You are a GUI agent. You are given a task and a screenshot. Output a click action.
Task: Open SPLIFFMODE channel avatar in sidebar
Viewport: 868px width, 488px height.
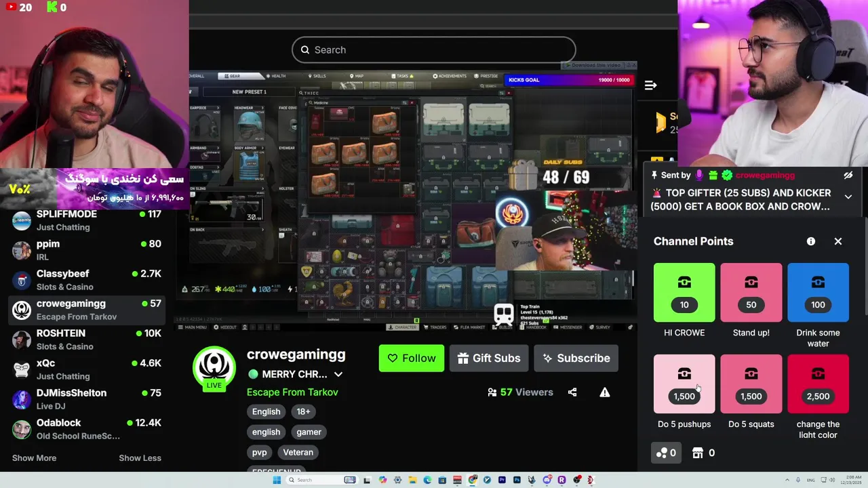click(x=22, y=220)
